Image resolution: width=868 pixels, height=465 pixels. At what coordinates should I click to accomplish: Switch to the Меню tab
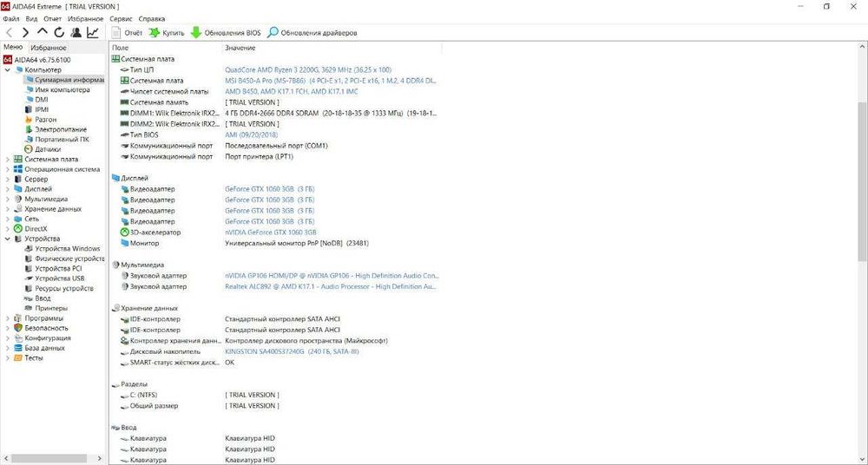pyautogui.click(x=13, y=48)
